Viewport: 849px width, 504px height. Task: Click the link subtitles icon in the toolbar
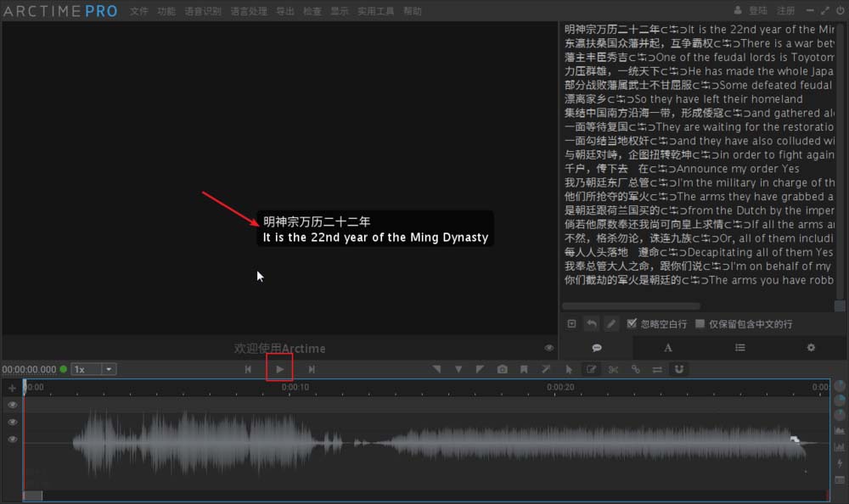pyautogui.click(x=637, y=369)
